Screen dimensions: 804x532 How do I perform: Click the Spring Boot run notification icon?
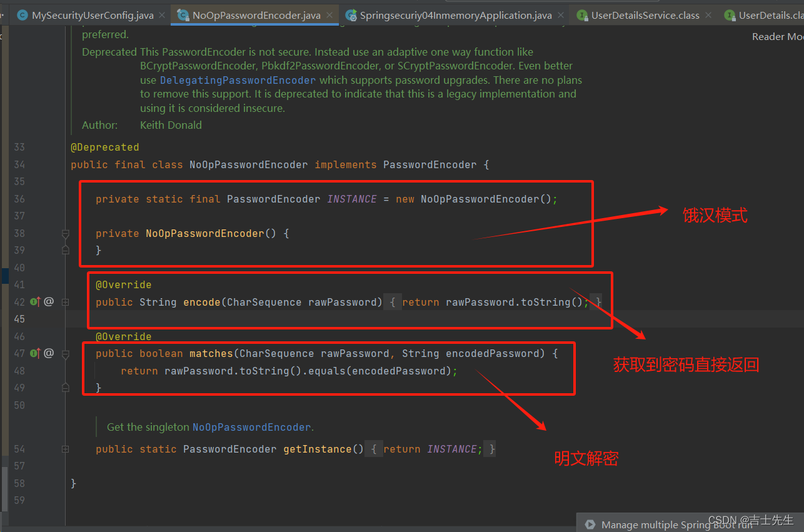click(x=589, y=524)
